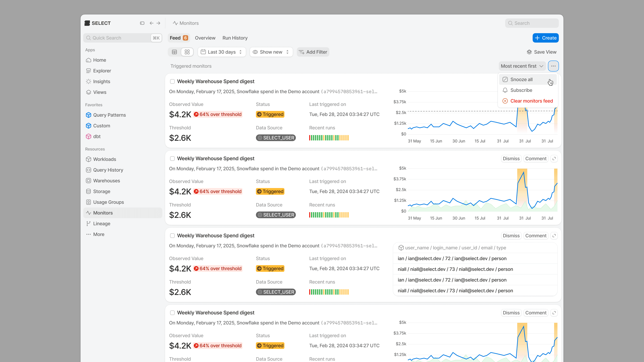Viewport: 644px width, 362px height.
Task: Open Explorer in the sidebar
Action: coord(122,71)
